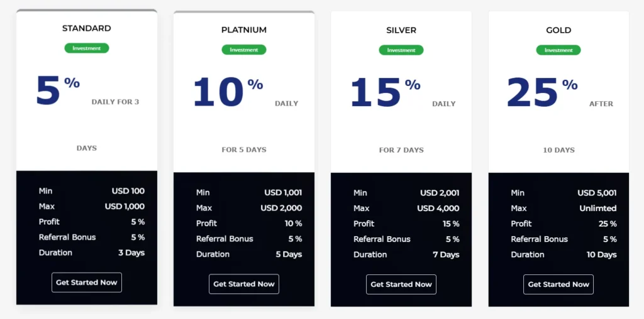Click the Unlimted max value on Gold
This screenshot has height=319, width=644.
[x=597, y=208]
